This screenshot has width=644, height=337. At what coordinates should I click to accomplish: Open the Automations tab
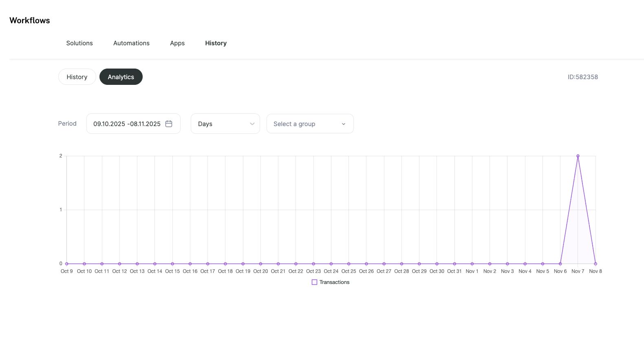pyautogui.click(x=131, y=43)
